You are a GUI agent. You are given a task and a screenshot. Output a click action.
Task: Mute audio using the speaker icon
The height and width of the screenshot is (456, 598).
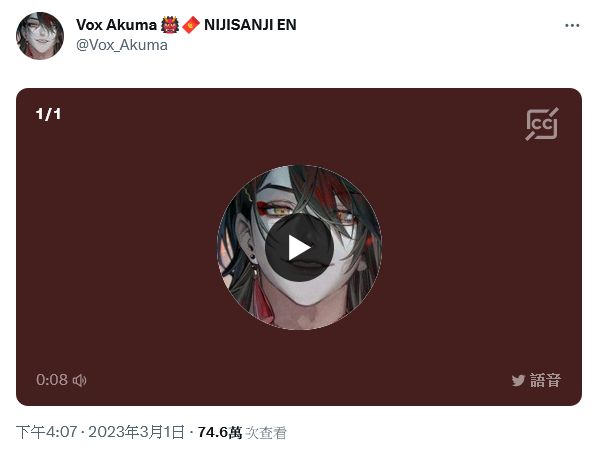tap(80, 380)
